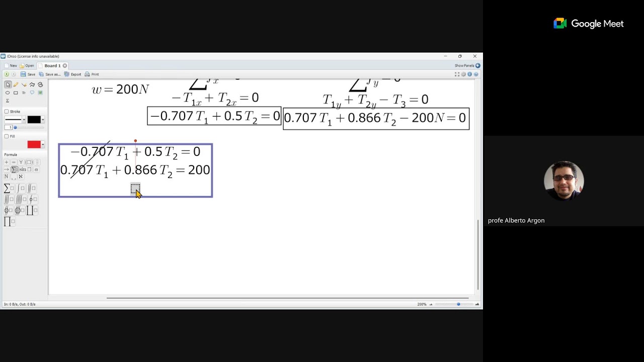
Task: Click the Open button
Action: pos(27,66)
